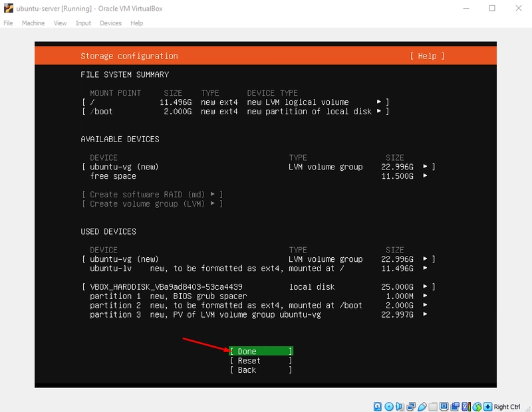The height and width of the screenshot is (412, 532).
Task: Expand partition 3 PV of LVM row
Action: click(259, 315)
